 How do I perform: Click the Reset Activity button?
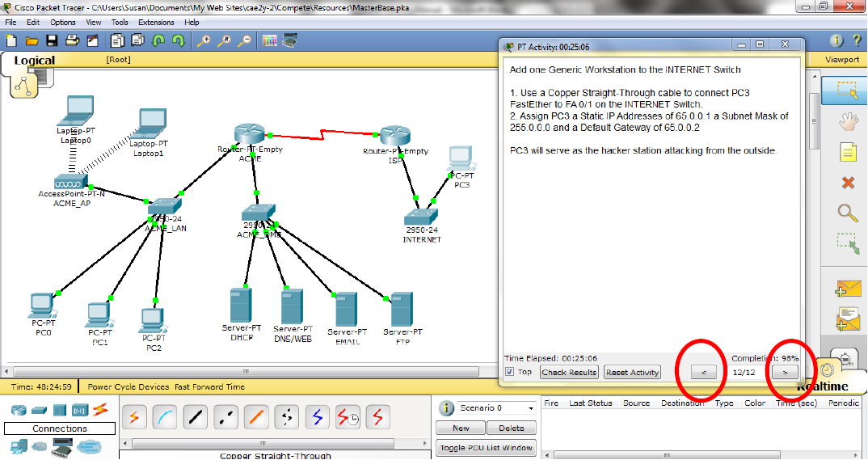click(x=632, y=372)
